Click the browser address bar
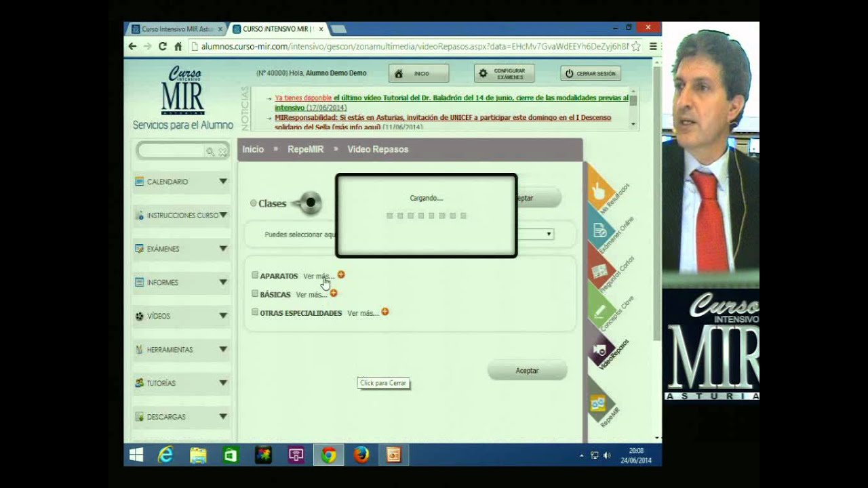Screen dimensions: 868x488 point(410,46)
